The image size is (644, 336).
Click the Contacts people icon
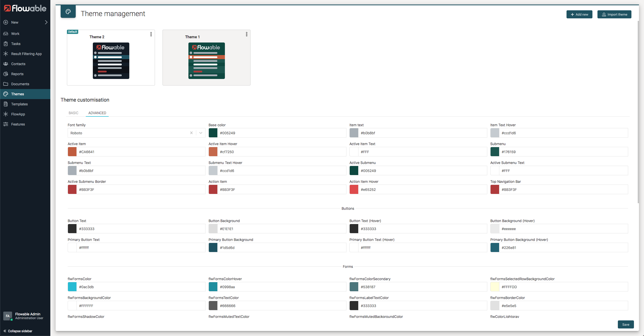tap(6, 64)
